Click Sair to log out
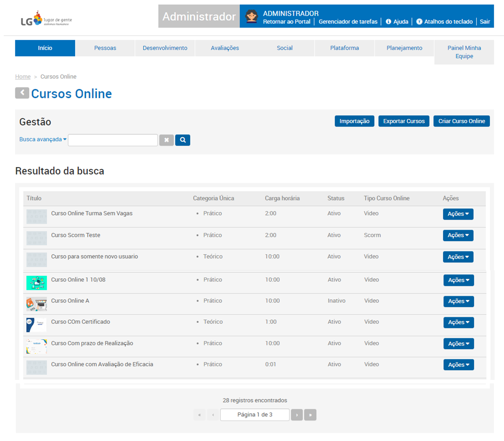The image size is (504, 441). tap(485, 21)
